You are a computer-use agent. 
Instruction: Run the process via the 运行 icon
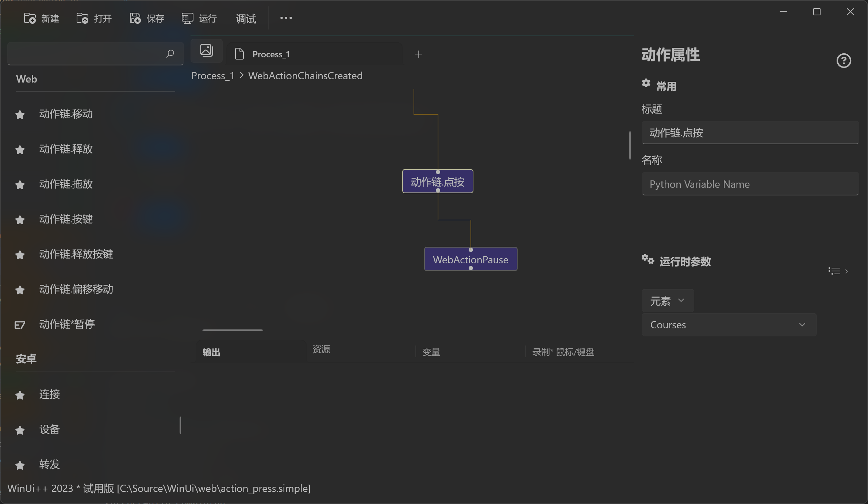(x=187, y=18)
